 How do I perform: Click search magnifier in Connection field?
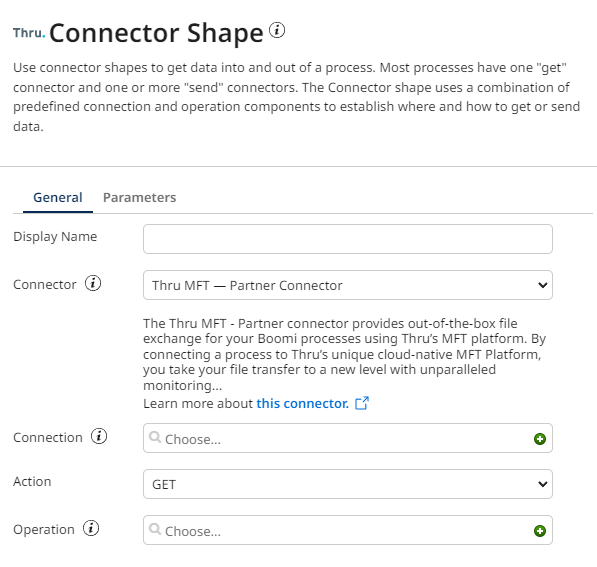155,438
